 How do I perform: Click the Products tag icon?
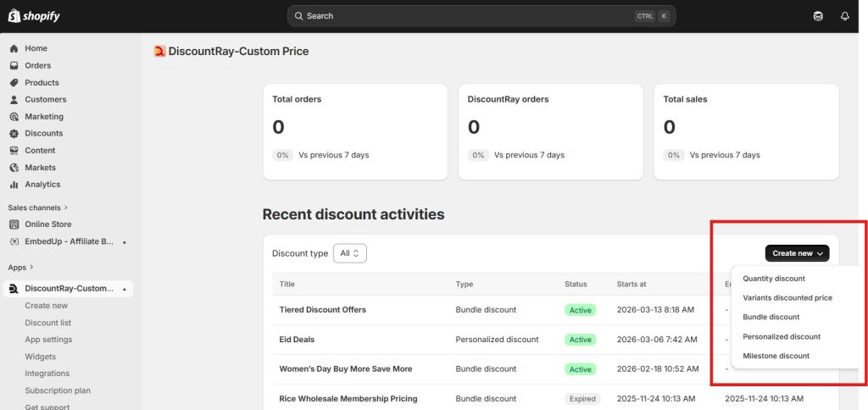pos(14,82)
